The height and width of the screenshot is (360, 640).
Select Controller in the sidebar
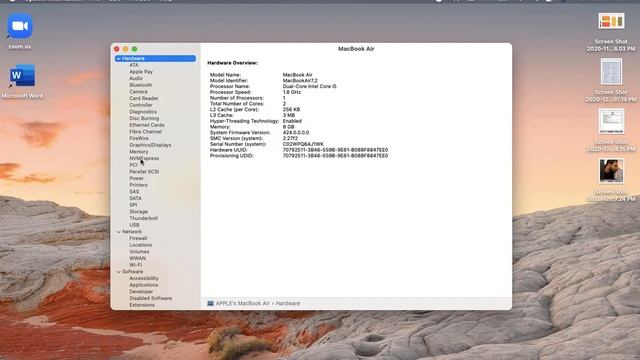coord(141,105)
